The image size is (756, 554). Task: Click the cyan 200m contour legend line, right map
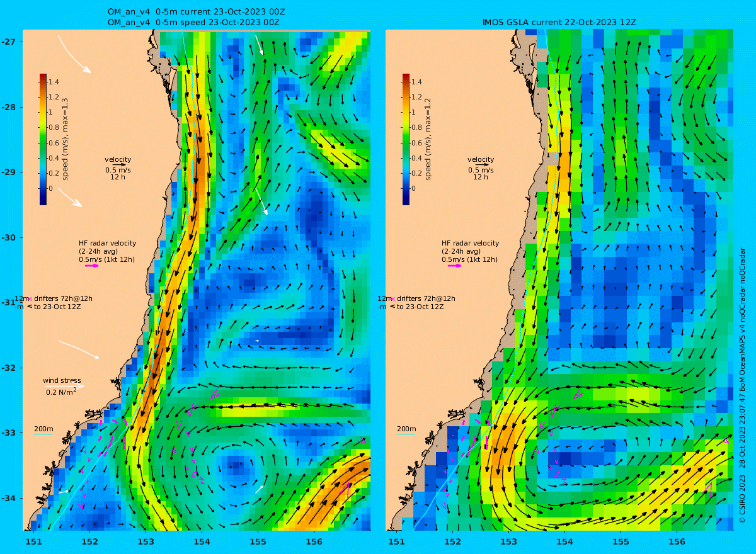(406, 434)
